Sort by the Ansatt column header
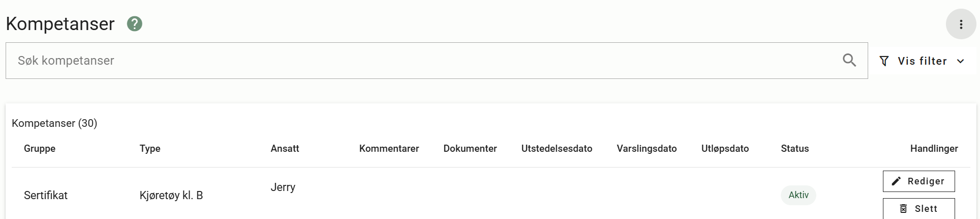Image resolution: width=980 pixels, height=219 pixels. point(285,149)
